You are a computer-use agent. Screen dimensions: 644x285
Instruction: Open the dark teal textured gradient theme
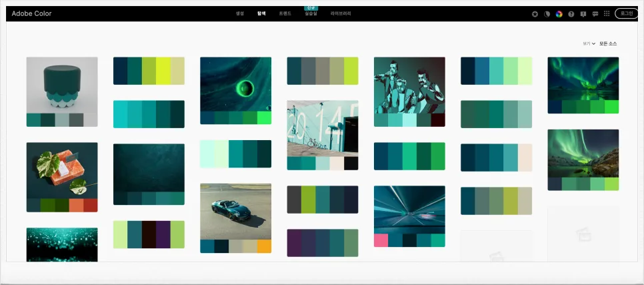149,168
